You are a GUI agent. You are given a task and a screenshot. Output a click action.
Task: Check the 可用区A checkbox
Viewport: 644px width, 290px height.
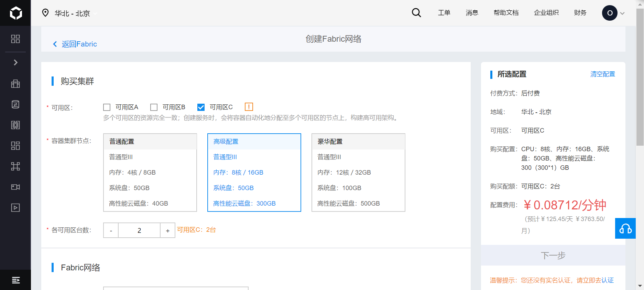click(x=107, y=107)
